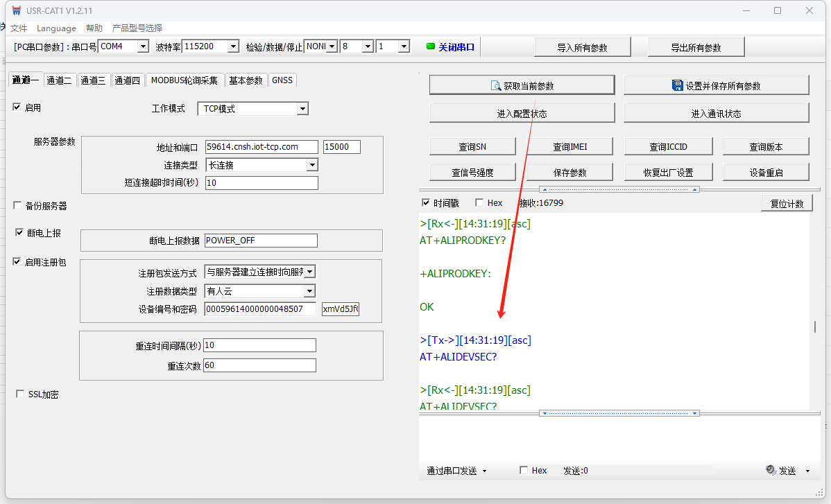
Task: Open the 通过串口发送 dropdown arrow
Action: (484, 471)
